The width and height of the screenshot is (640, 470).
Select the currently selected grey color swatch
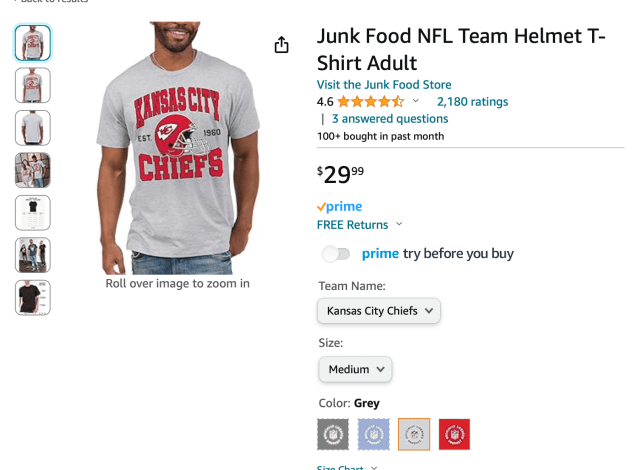click(x=414, y=434)
